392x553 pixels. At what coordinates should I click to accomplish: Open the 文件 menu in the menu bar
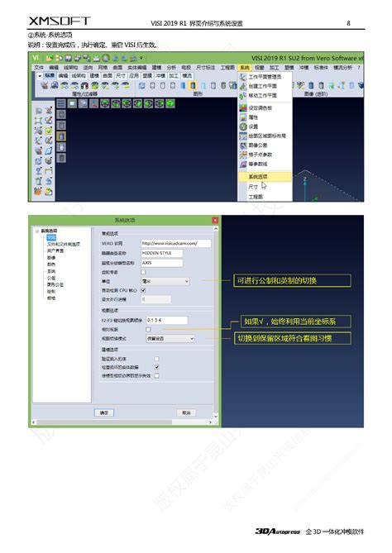coord(39,67)
